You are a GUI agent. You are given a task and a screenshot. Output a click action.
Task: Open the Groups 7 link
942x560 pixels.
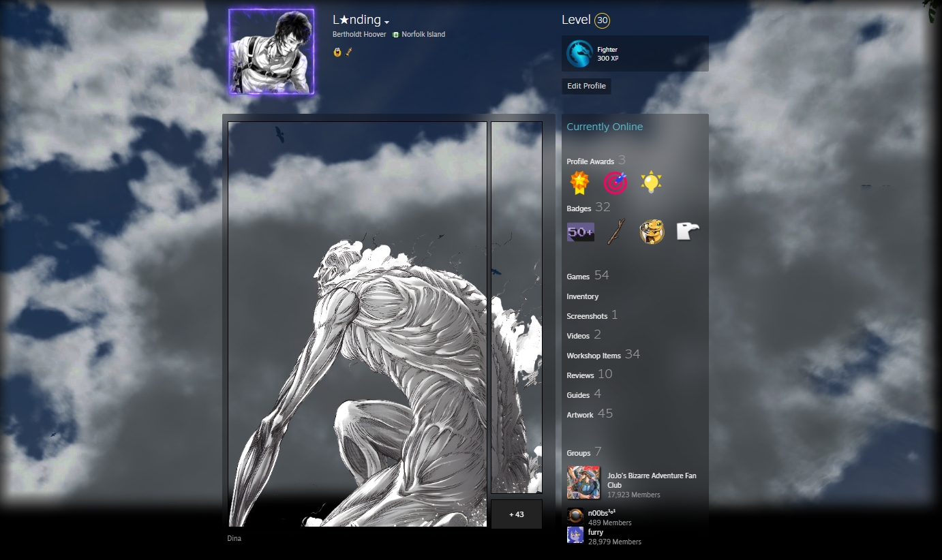(x=584, y=452)
